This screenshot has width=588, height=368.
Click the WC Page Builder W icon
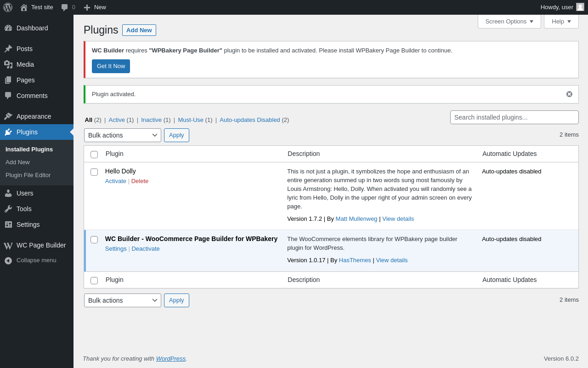tap(8, 245)
